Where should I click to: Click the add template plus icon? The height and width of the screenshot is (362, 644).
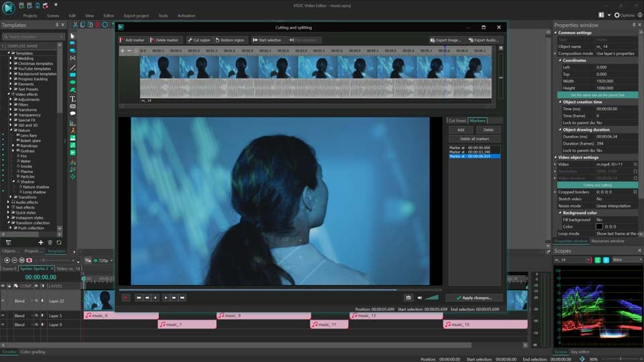41,243
